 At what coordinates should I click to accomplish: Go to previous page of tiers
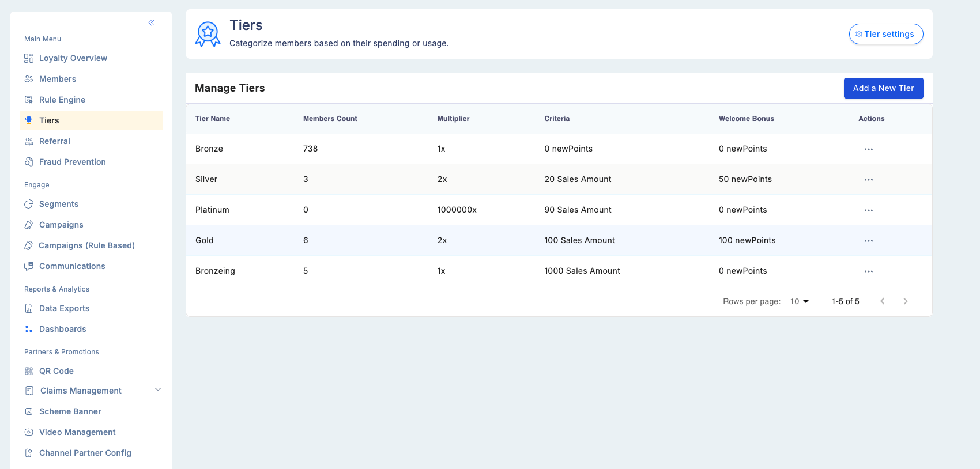(x=882, y=301)
